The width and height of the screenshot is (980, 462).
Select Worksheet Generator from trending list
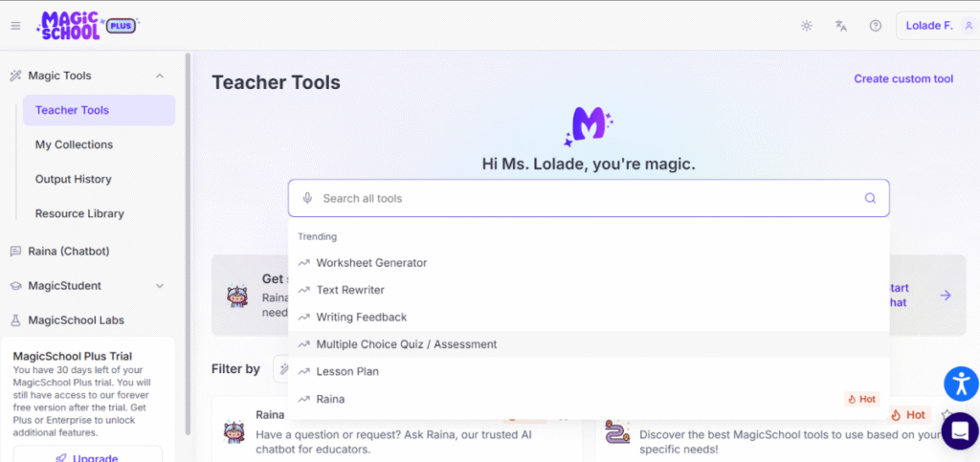(x=371, y=263)
